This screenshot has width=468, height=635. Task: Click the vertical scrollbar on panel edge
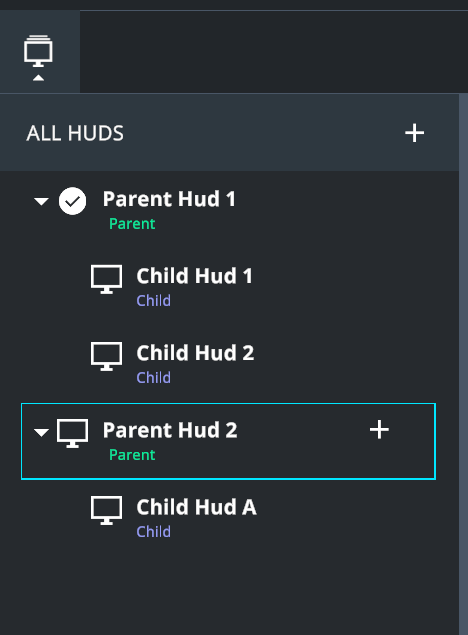coord(464,364)
